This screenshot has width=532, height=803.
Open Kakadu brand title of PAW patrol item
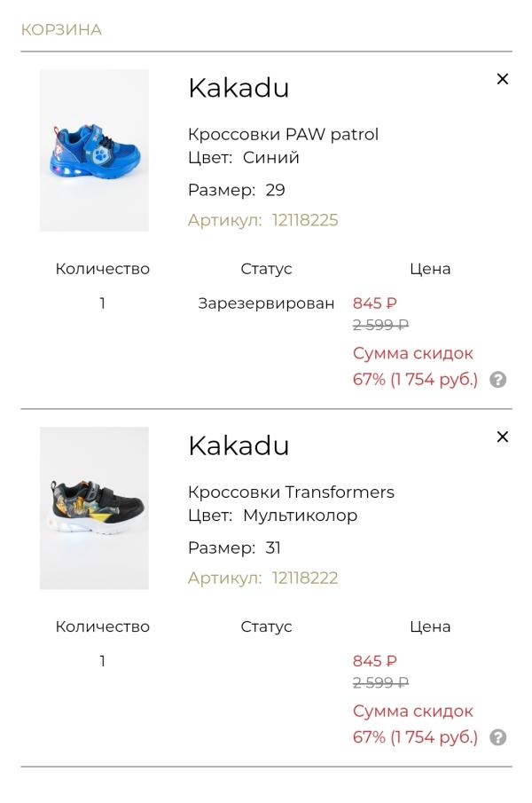239,88
